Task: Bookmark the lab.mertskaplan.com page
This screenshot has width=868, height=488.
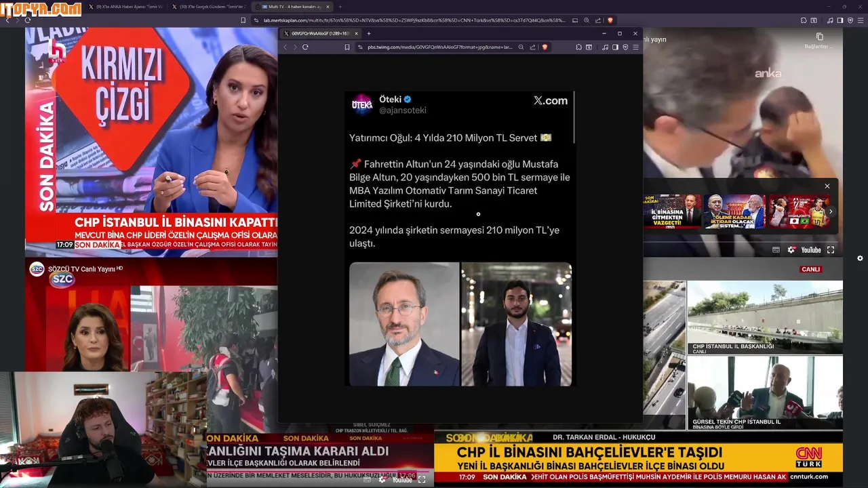Action: 243,20
